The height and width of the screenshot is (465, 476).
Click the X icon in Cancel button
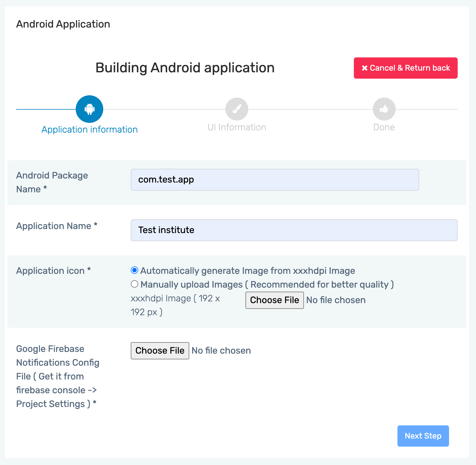click(364, 68)
